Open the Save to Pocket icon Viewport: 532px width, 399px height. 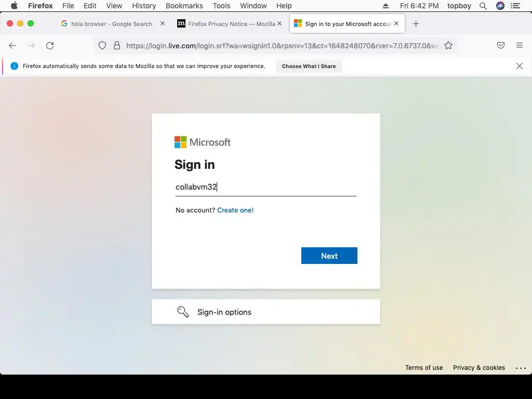pos(501,45)
